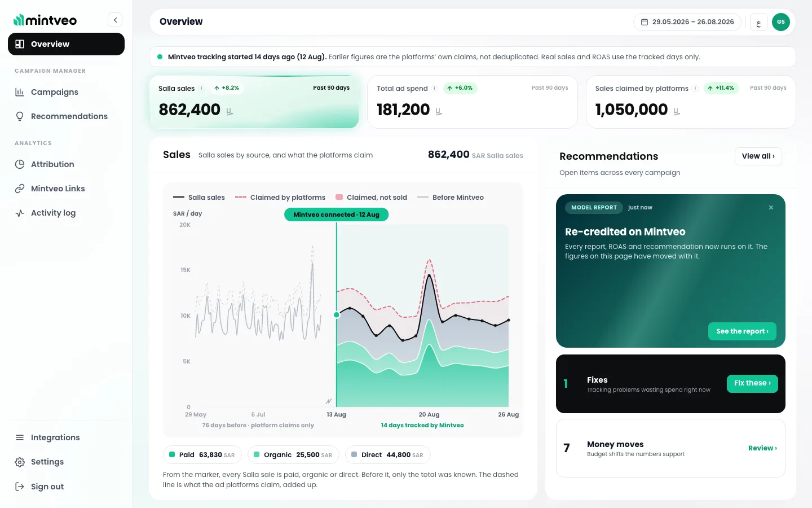Click the '14 days tracked by Mintveo' label
Image resolution: width=812 pixels, height=508 pixels.
[422, 426]
